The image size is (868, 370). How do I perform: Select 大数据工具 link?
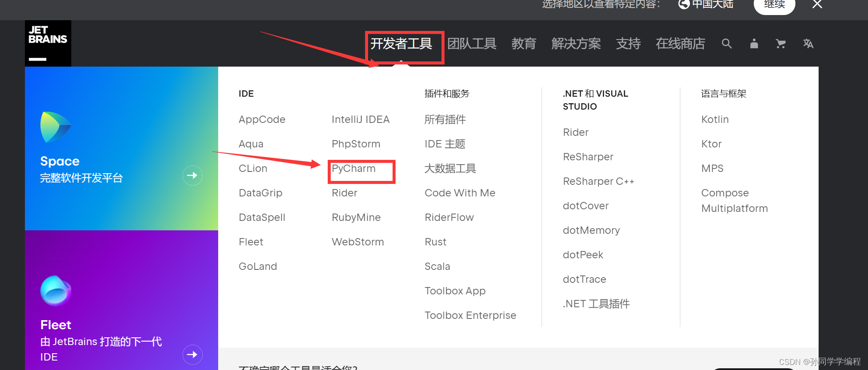click(450, 168)
